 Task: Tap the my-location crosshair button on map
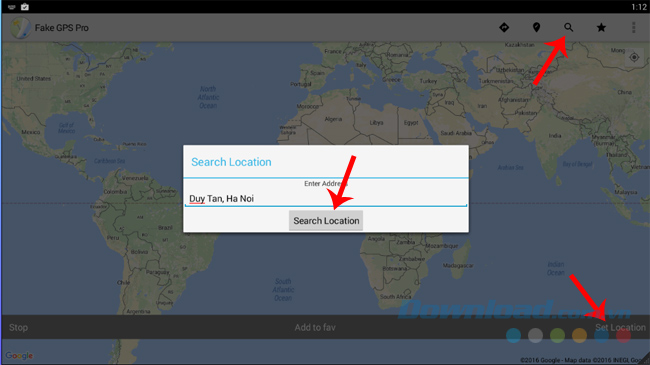click(x=634, y=57)
